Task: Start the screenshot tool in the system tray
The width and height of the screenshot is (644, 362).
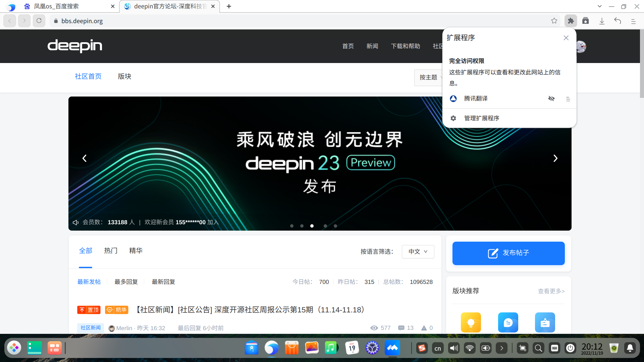Action: [522, 348]
